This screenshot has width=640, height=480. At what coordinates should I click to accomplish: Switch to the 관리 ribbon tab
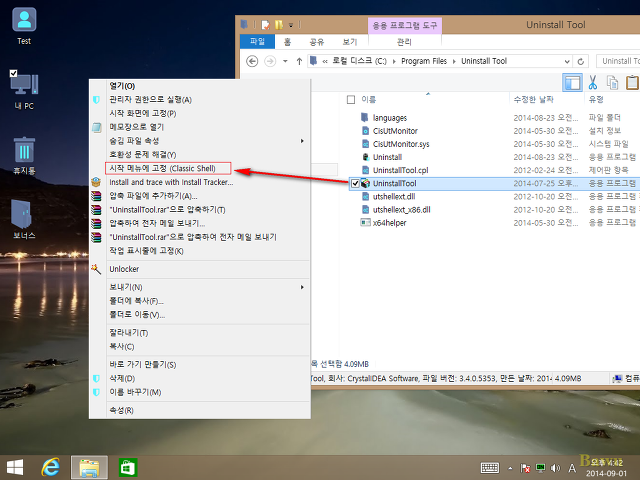click(404, 42)
